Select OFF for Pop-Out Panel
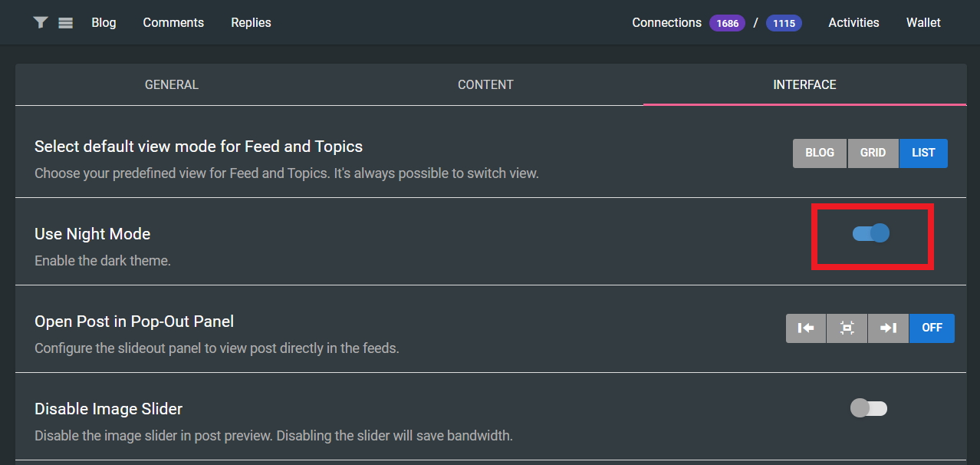Screen dimensions: 980x465 pyautogui.click(x=932, y=328)
